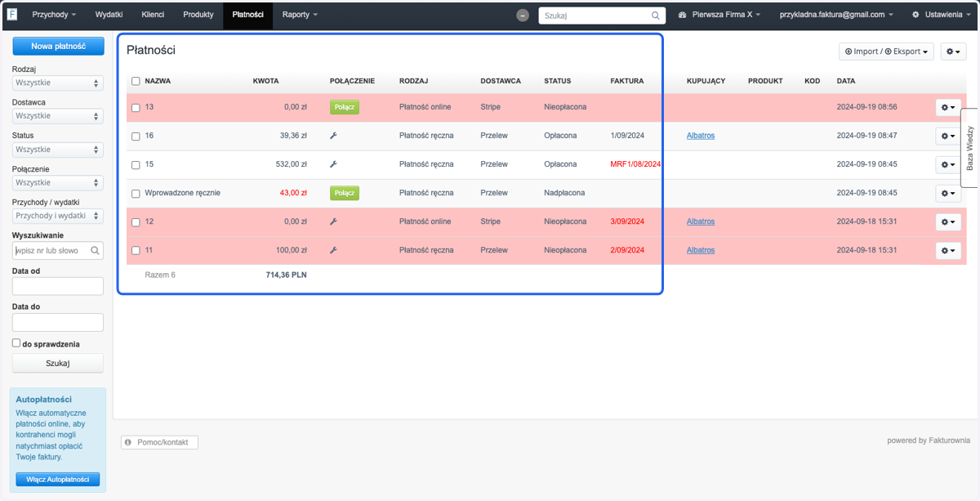Screen dimensions: 980x501
Task: Click the round minus icon beside search
Action: [523, 16]
